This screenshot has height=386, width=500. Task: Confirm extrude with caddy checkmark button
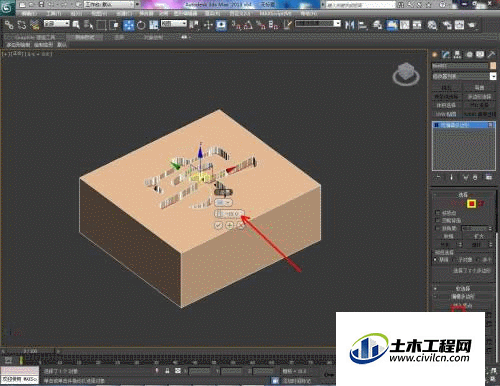tap(218, 226)
